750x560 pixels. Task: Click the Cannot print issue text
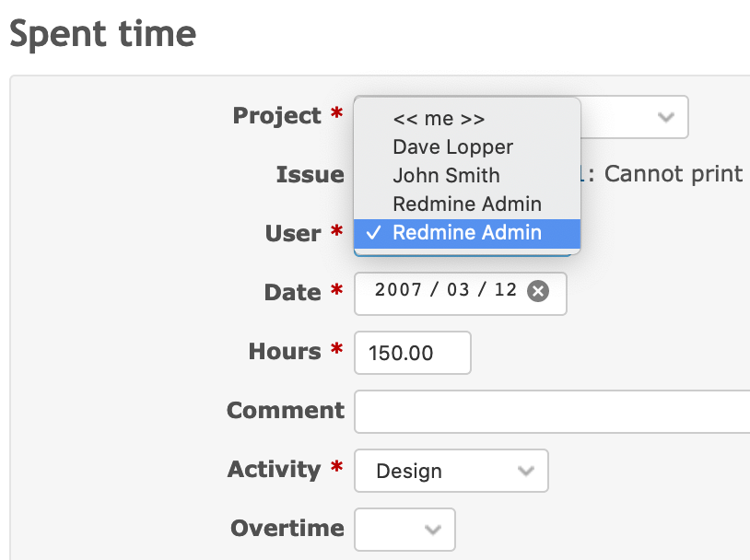673,174
